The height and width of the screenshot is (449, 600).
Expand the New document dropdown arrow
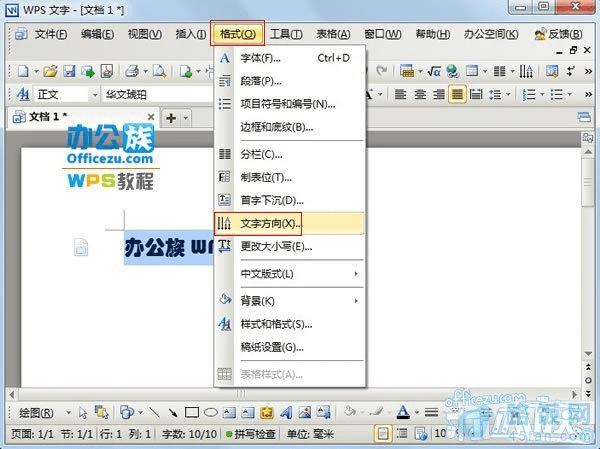pyautogui.click(x=36, y=71)
